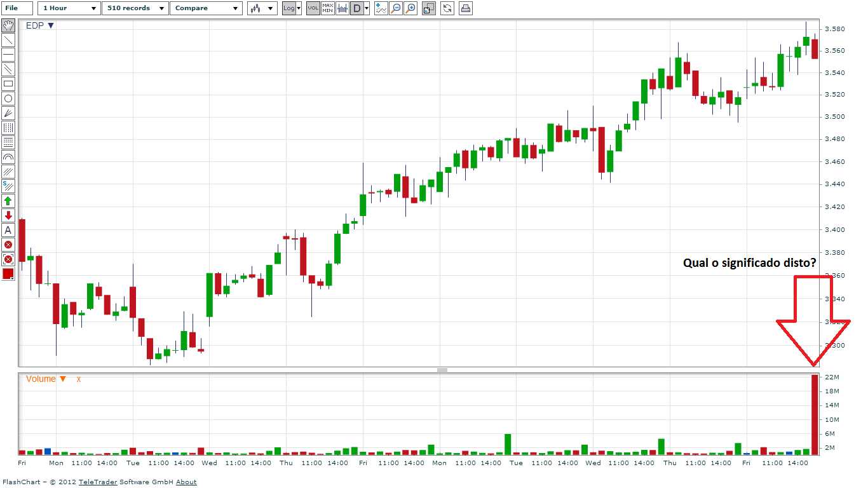Image resolution: width=868 pixels, height=488 pixels.
Task: Choose the rectangle drawing tool
Action: pos(8,84)
